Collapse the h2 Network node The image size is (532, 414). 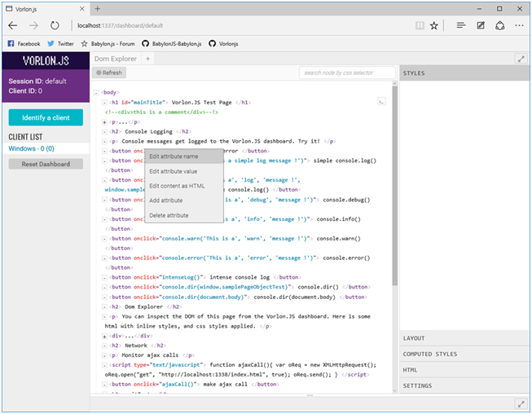(x=104, y=346)
